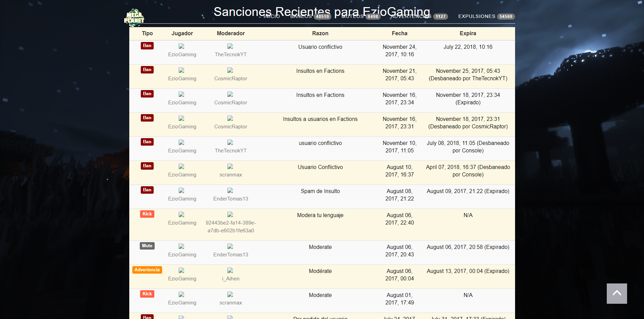The image size is (644, 319).
Task: Click EzioGaming's avatar in the November 24 ban row
Action: [x=181, y=46]
